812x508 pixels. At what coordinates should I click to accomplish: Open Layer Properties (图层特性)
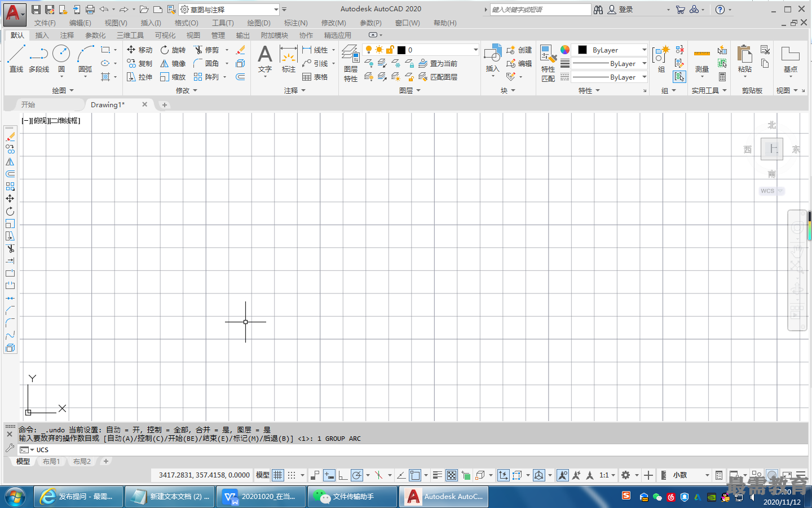[351, 63]
